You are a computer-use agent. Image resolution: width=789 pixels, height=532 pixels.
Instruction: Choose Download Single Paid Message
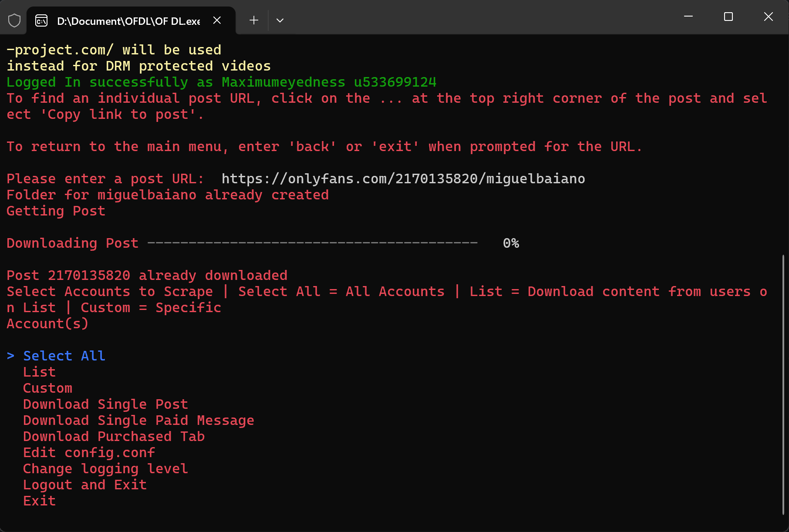(x=138, y=420)
